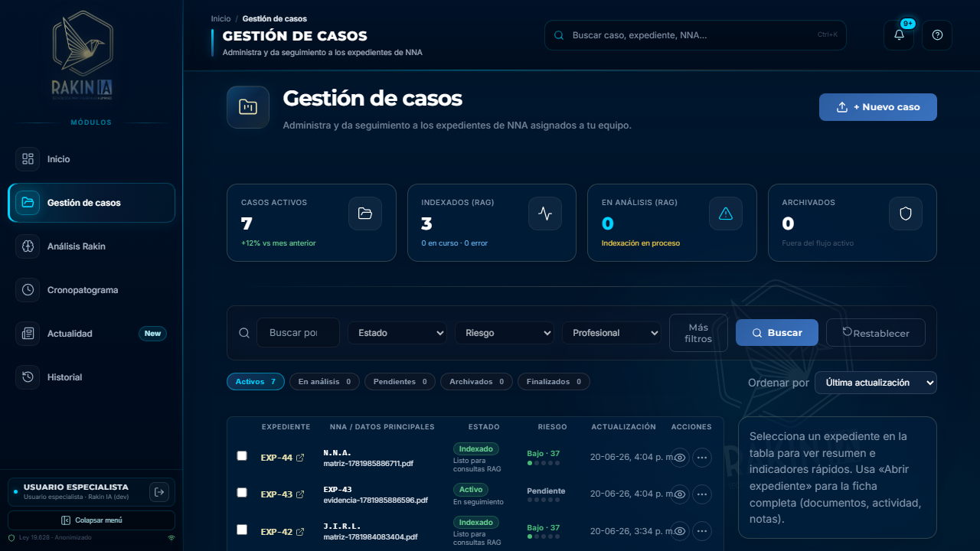
Task: Click the warning icon on En Análisis card
Action: [726, 214]
